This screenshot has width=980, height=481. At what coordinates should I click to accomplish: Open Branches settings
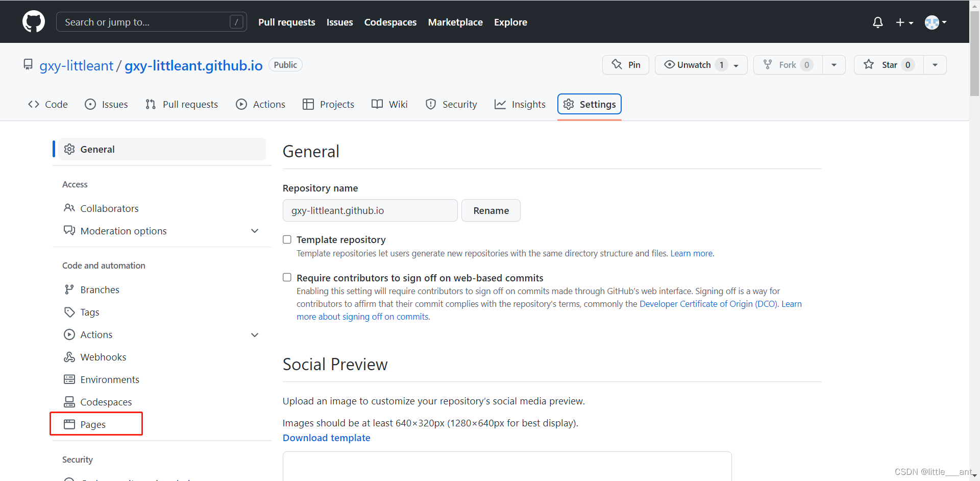coord(100,290)
